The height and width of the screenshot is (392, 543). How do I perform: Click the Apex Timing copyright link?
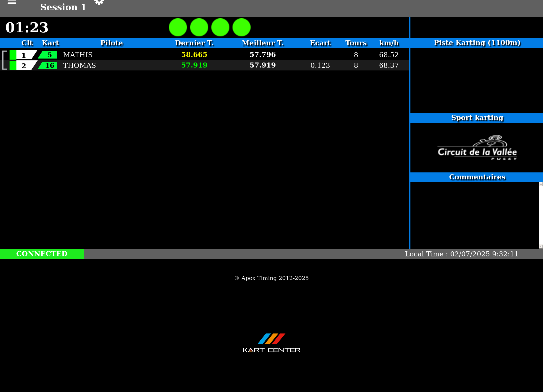click(271, 278)
